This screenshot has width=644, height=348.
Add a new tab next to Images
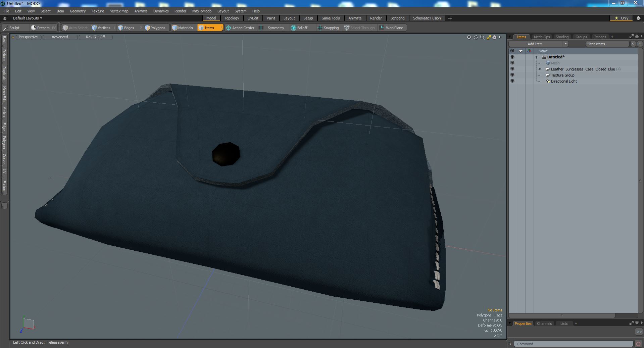pos(612,37)
